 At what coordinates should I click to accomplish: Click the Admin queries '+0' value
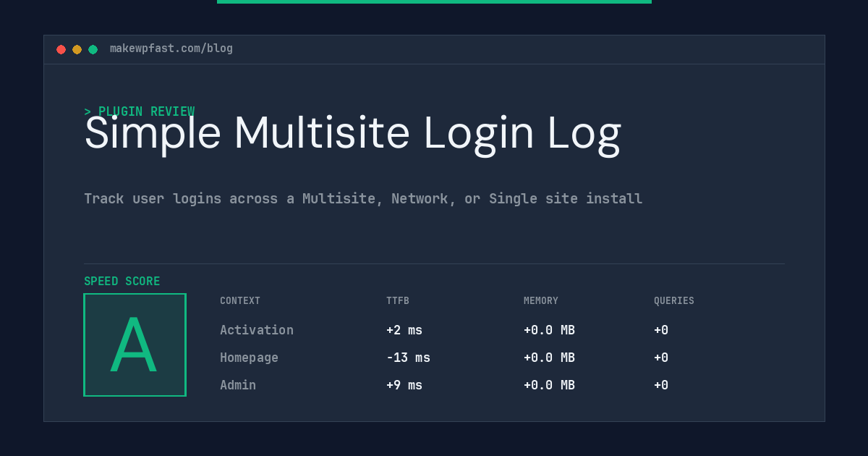point(661,385)
